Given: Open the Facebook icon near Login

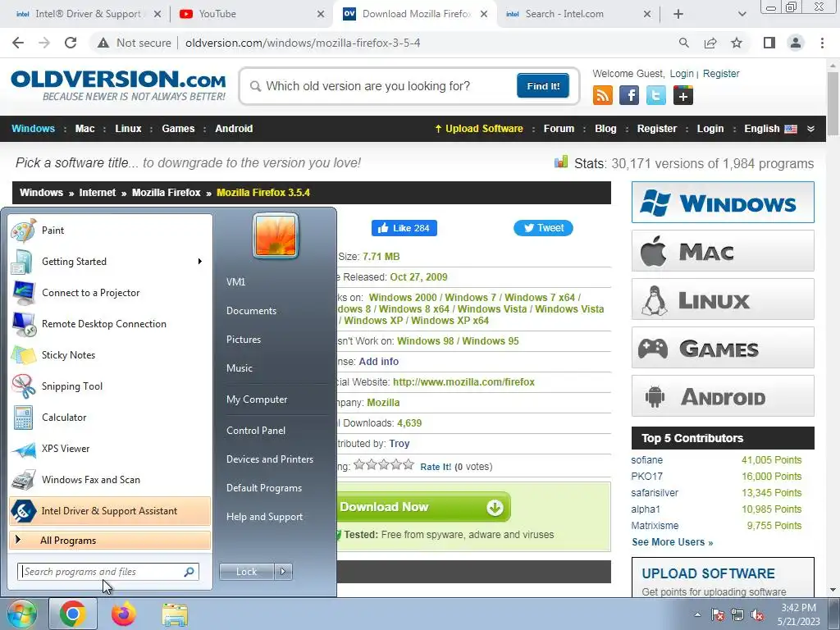Looking at the screenshot, I should (629, 95).
